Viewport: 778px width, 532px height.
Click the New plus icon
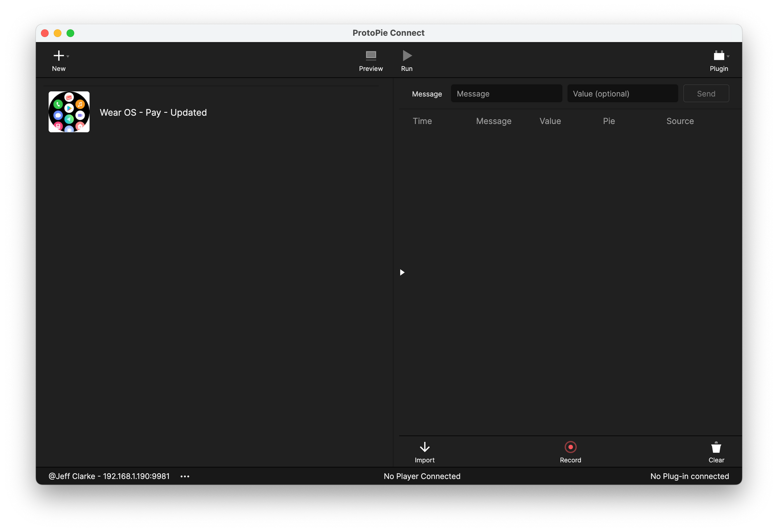[x=58, y=56]
